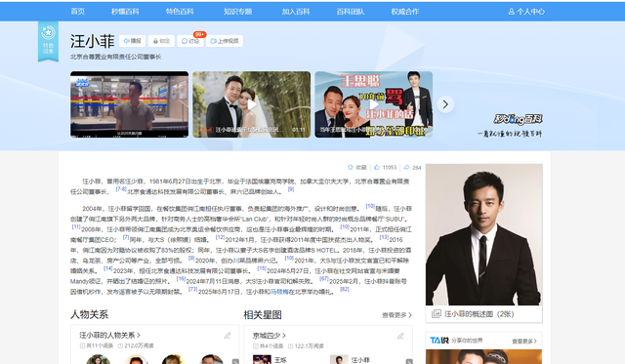This screenshot has height=364, width=625.
Task: Click the 秒懂百科 logo
Action: click(519, 119)
